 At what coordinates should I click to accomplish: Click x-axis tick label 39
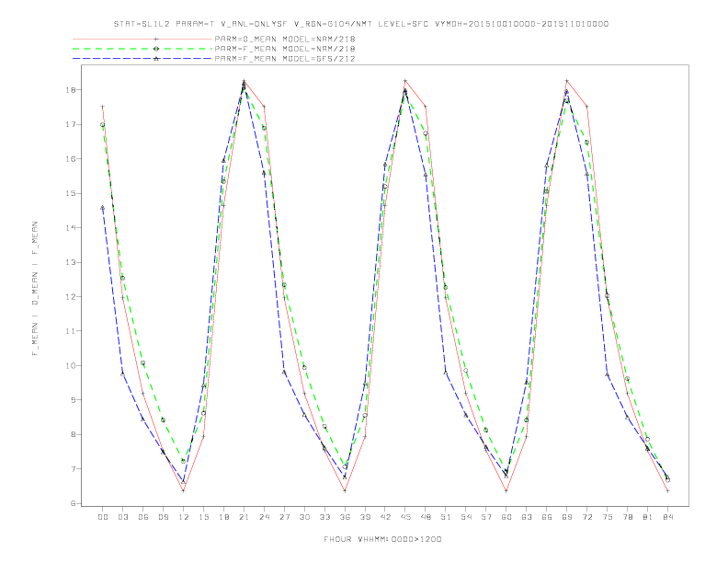point(365,517)
